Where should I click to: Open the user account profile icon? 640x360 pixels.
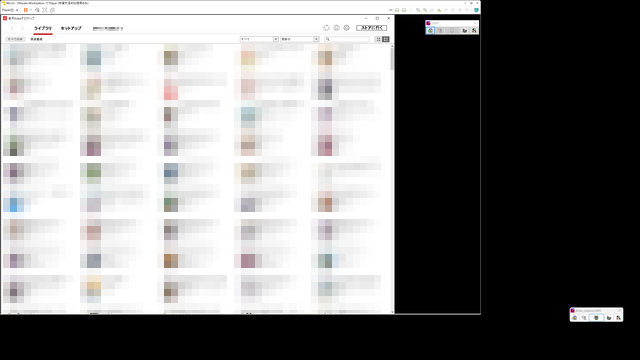coord(336,28)
